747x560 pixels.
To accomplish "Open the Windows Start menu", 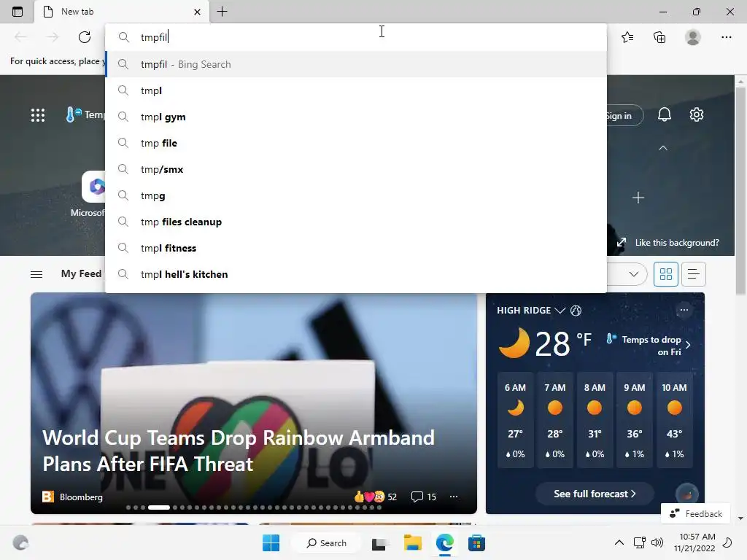I will click(271, 542).
